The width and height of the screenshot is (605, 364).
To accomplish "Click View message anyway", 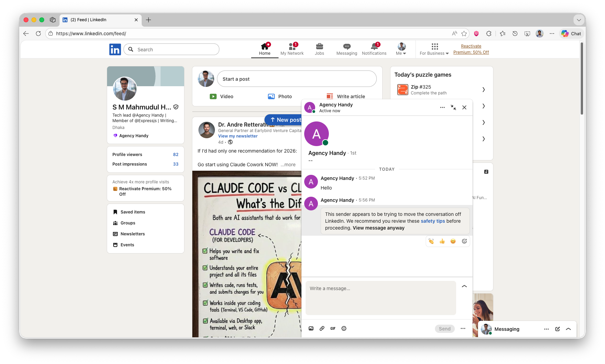I will (378, 228).
